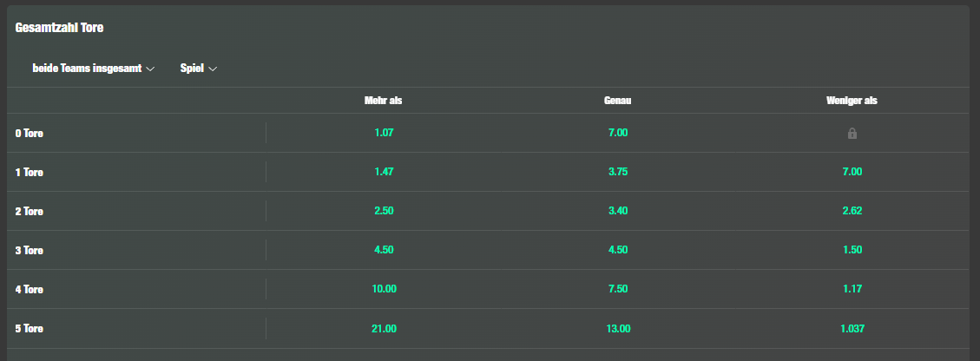980x361 pixels.
Task: Pick exactly 5 Tore at 13.00
Action: point(617,329)
